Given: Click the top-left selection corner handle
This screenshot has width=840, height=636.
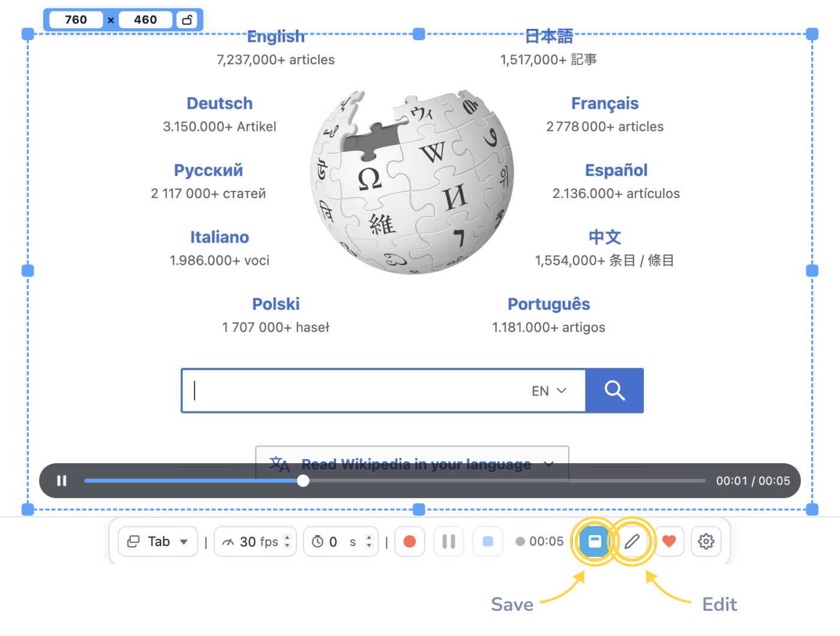Looking at the screenshot, I should (x=28, y=34).
